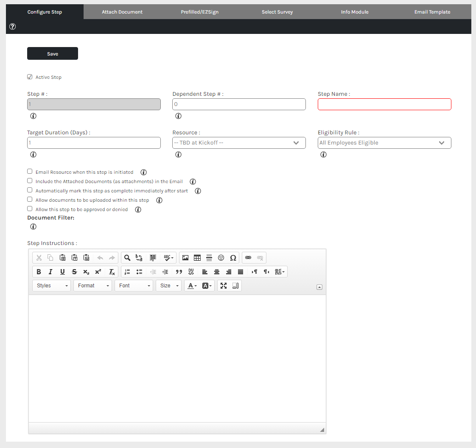The width and height of the screenshot is (476, 448).
Task: Click Block Quote icon
Action: click(x=179, y=272)
